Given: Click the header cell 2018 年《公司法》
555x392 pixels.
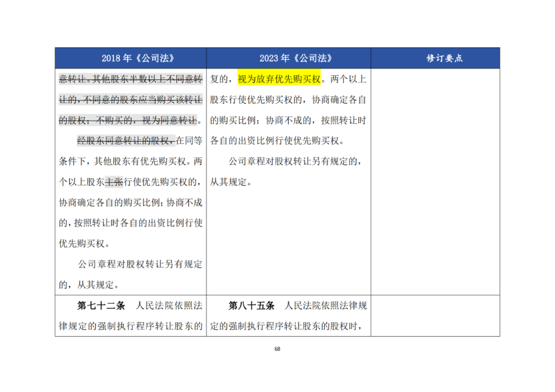Looking at the screenshot, I should 131,59.
